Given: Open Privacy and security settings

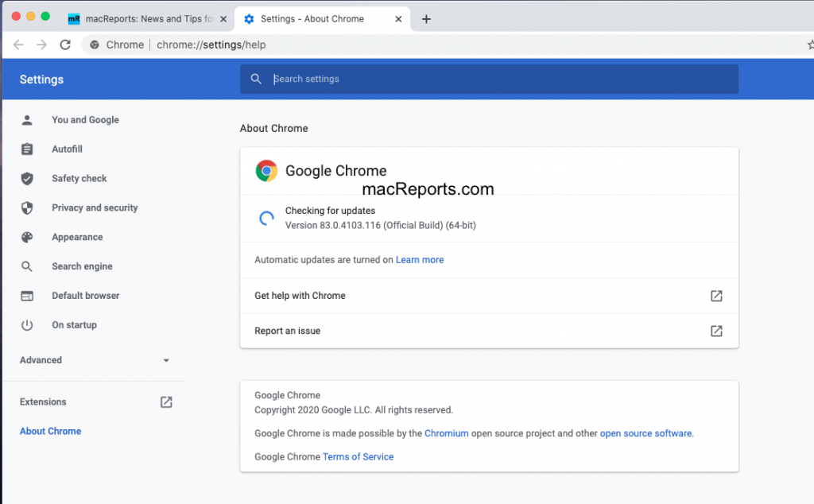Looking at the screenshot, I should point(95,207).
